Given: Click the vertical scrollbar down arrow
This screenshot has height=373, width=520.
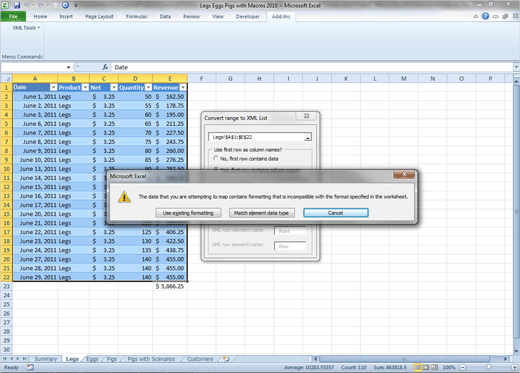Looking at the screenshot, I should tap(516, 351).
